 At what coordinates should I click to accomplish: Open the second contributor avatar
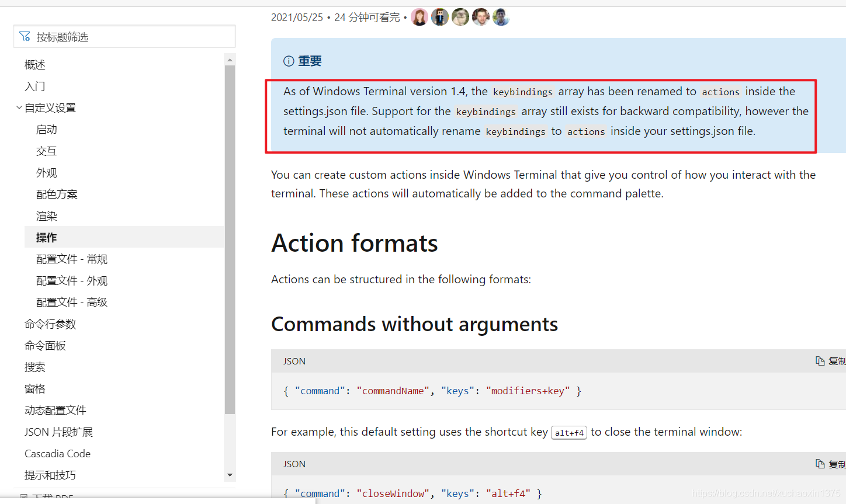[x=440, y=17]
